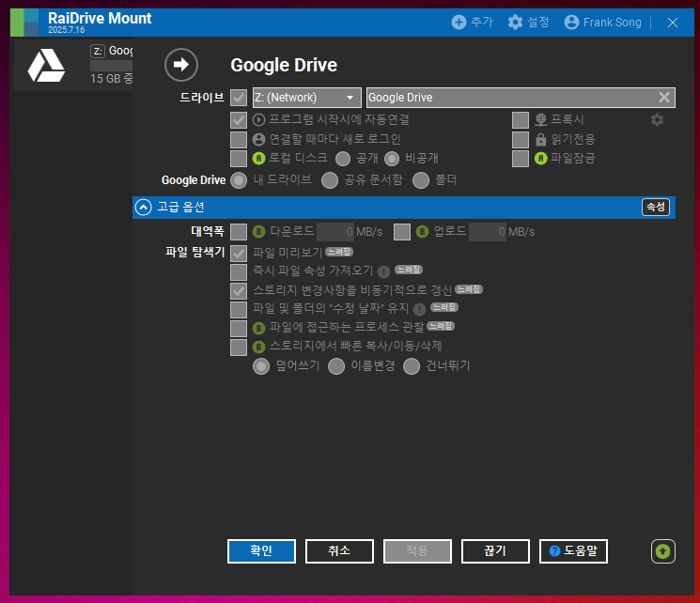Click the green A badge beside 파일잠금
This screenshot has height=603, width=700.
(x=540, y=159)
